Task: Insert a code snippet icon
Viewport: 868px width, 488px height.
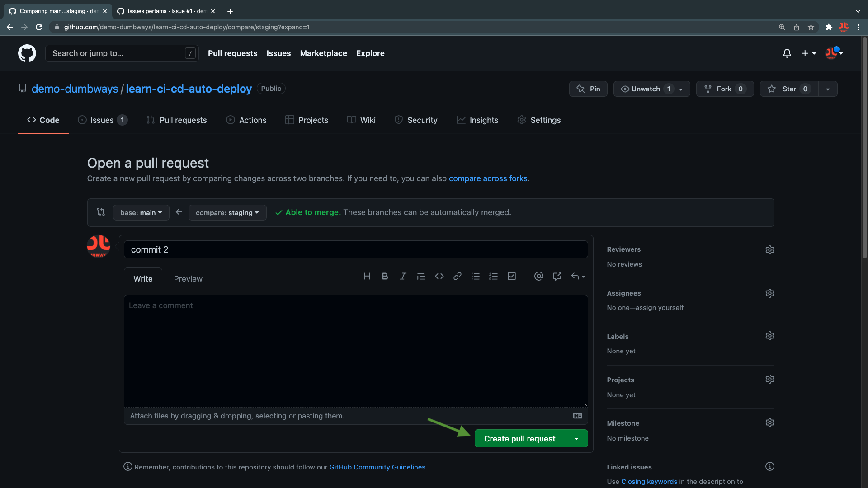Action: 439,276
